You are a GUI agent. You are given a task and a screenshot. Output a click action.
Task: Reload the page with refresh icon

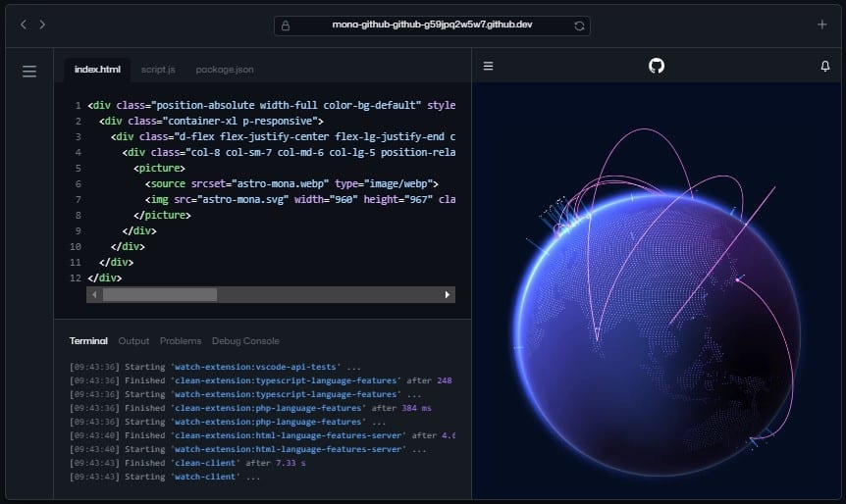point(579,25)
